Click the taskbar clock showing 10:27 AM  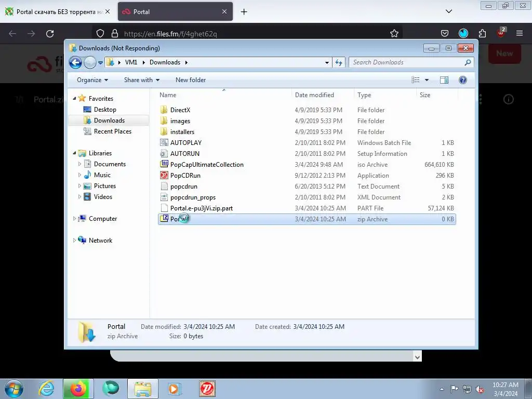505,389
